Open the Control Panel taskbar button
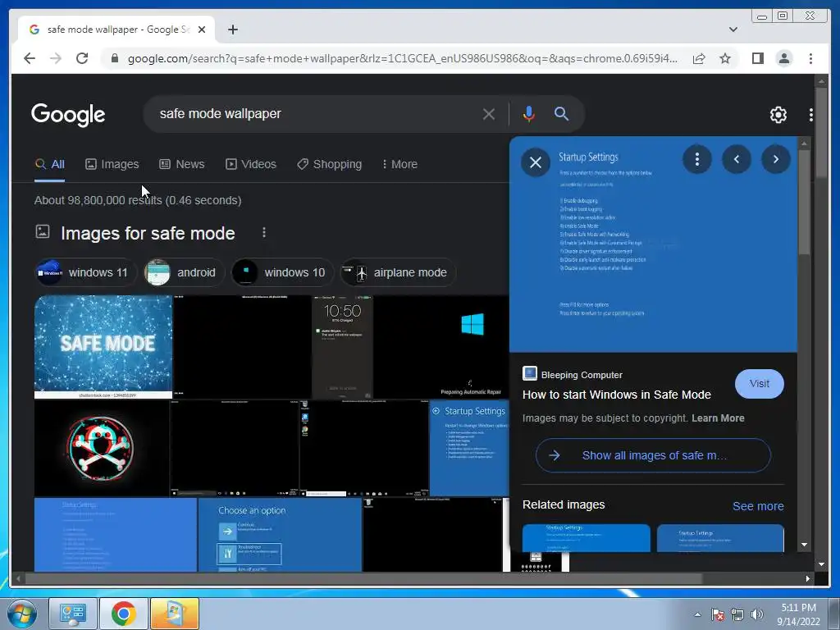 [x=73, y=614]
